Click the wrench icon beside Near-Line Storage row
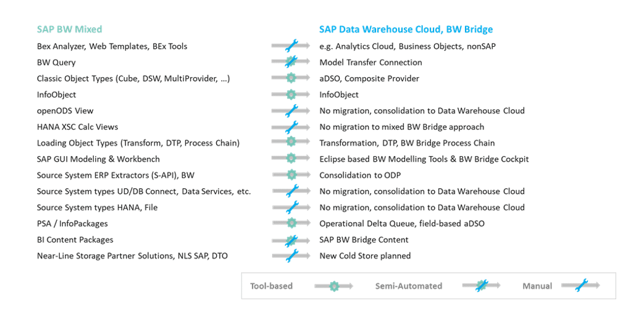644x319 pixels. (x=291, y=255)
